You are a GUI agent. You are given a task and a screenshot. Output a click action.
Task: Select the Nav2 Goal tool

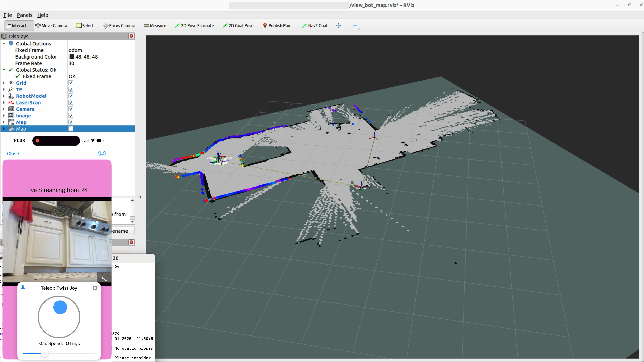point(314,25)
